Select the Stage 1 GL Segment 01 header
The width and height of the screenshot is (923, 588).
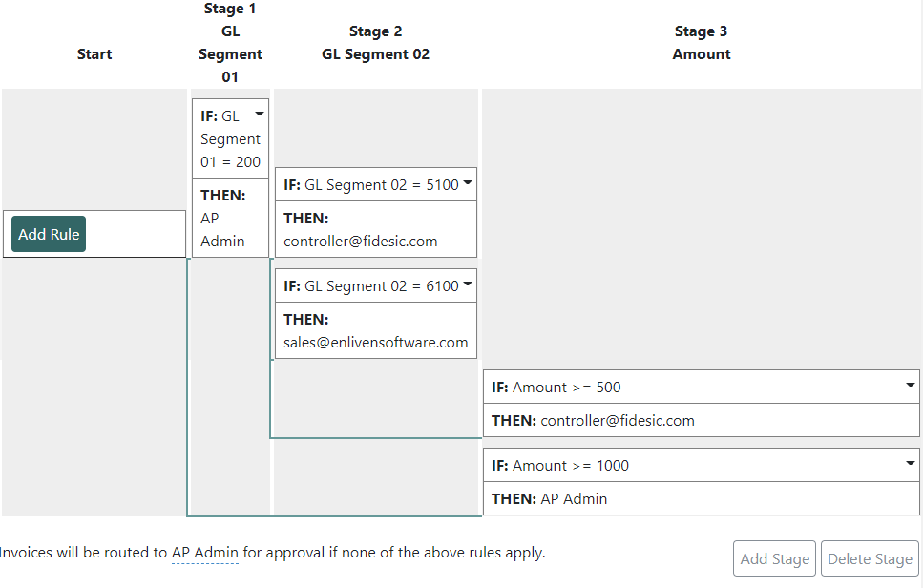[230, 42]
